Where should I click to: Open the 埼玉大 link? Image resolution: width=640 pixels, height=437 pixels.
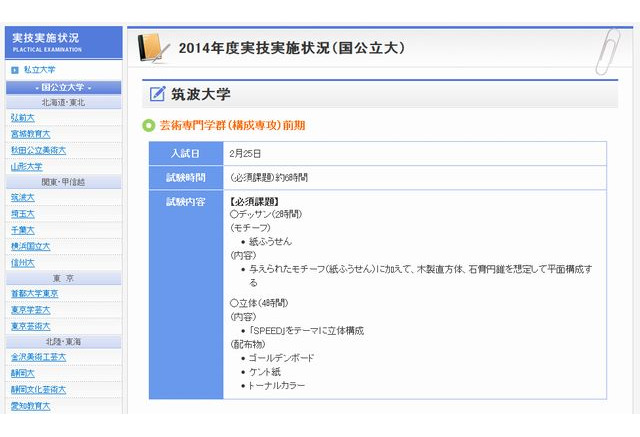tap(22, 213)
